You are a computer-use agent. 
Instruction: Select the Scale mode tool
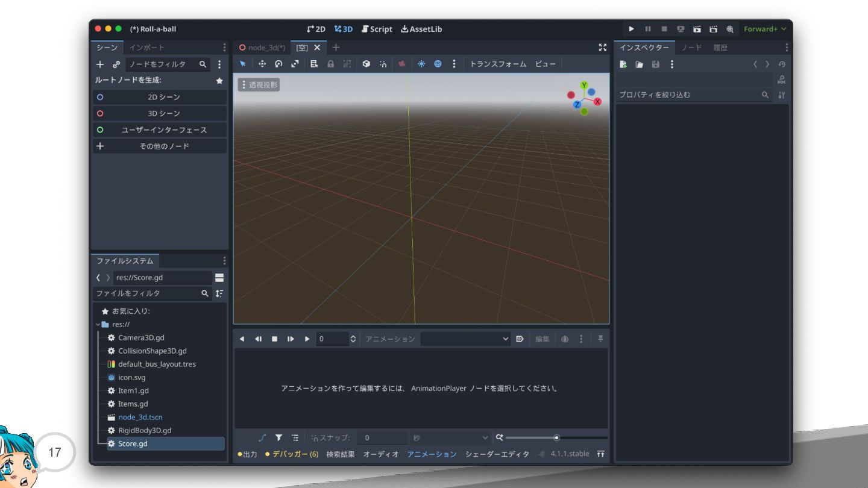295,64
